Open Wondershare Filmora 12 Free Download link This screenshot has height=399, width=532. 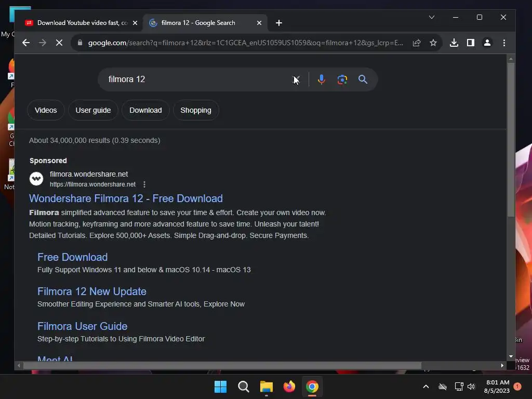click(126, 198)
